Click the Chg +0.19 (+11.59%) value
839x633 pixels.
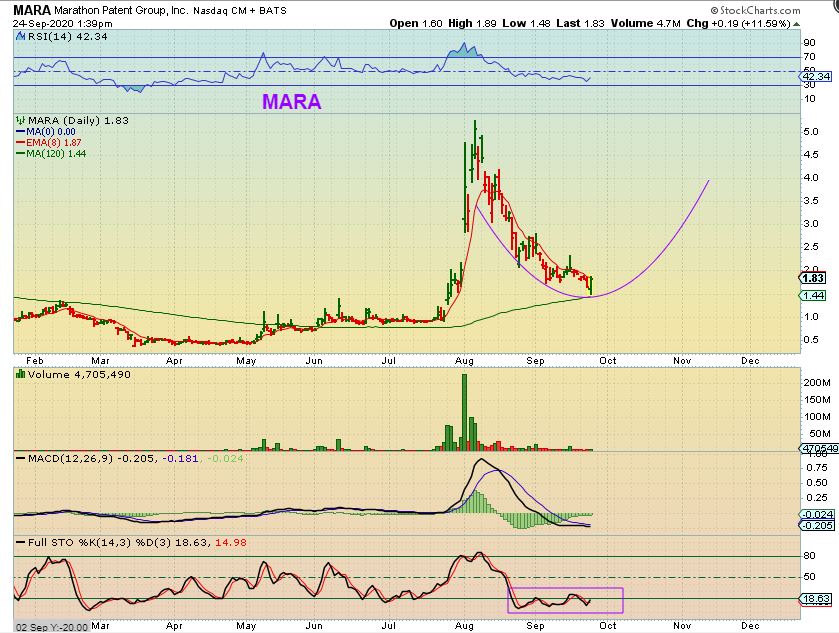[738, 24]
